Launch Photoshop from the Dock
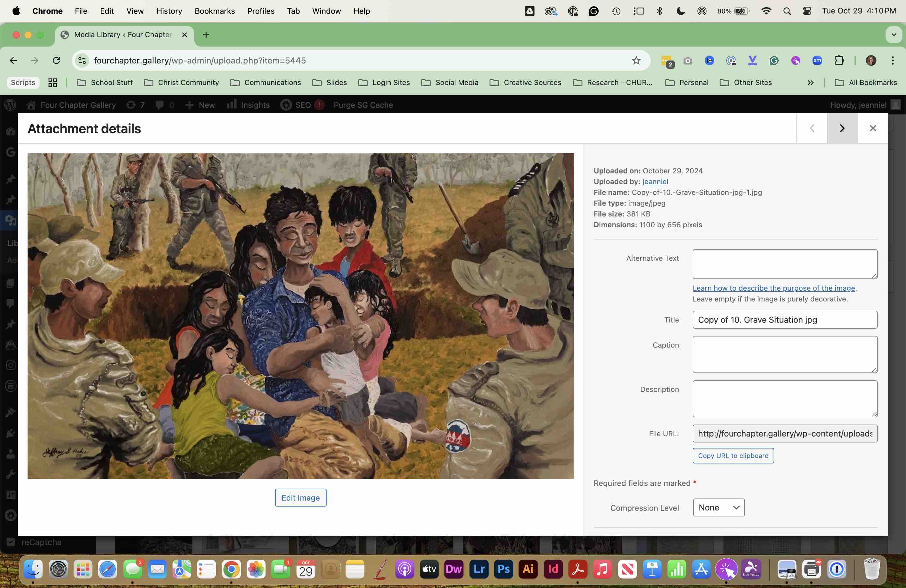The image size is (906, 588). point(503,569)
